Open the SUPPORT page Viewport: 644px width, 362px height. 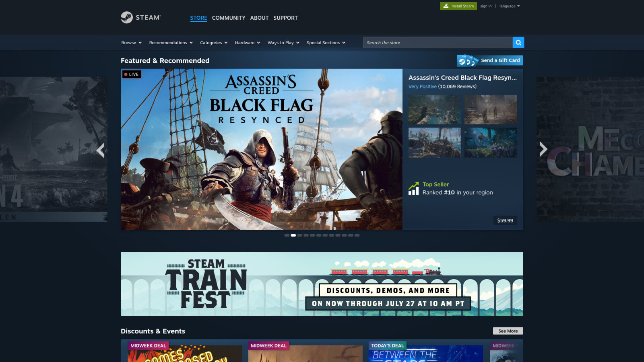tap(285, 18)
